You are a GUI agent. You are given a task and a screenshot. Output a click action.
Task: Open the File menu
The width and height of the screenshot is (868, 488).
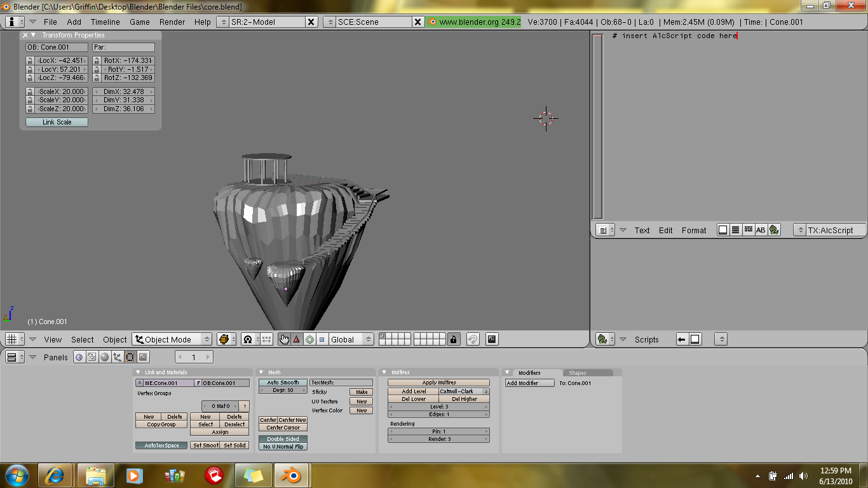[50, 22]
